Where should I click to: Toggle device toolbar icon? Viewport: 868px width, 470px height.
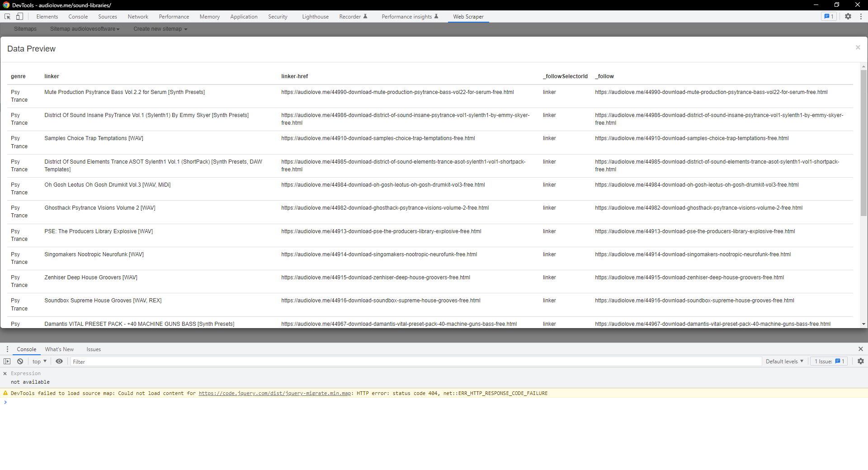click(x=19, y=17)
